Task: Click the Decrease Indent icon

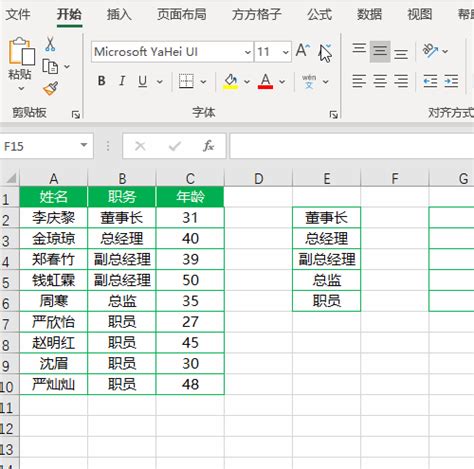Action: pos(430,81)
